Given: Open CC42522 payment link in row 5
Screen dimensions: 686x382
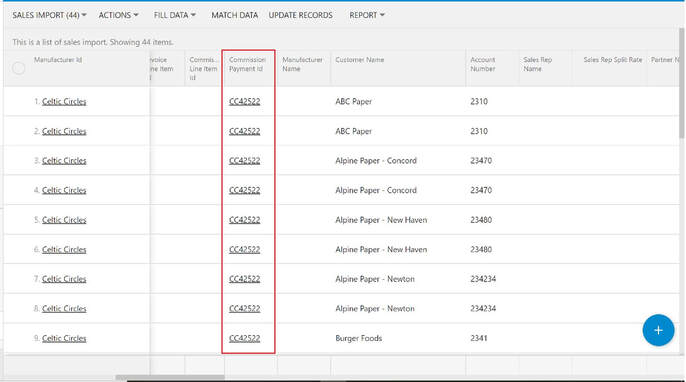Looking at the screenshot, I should [x=245, y=220].
